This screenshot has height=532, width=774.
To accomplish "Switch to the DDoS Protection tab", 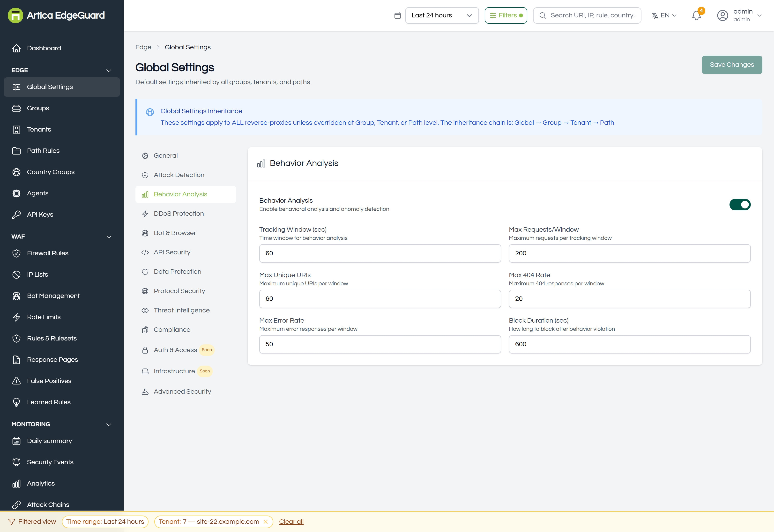I will tap(186, 214).
